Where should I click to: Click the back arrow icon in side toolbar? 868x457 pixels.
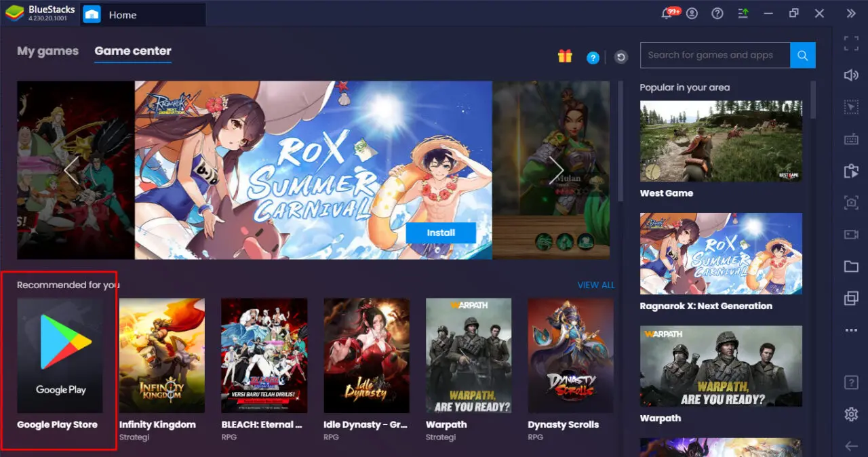[x=851, y=445]
